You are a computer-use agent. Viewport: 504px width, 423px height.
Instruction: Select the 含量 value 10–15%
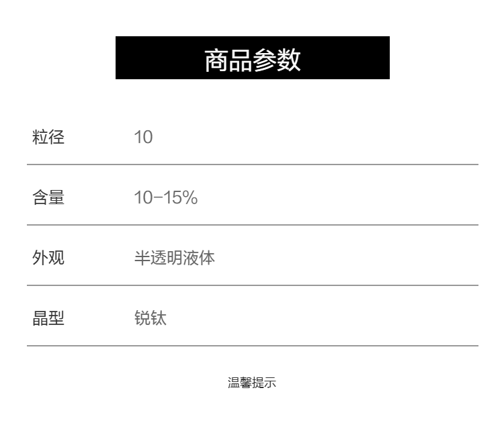coord(165,198)
